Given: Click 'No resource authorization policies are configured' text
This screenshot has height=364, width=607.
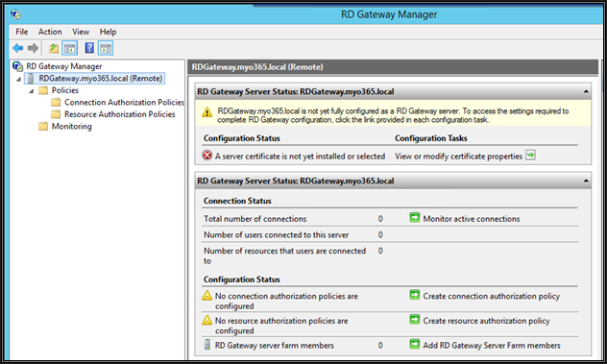Looking at the screenshot, I should [x=281, y=326].
